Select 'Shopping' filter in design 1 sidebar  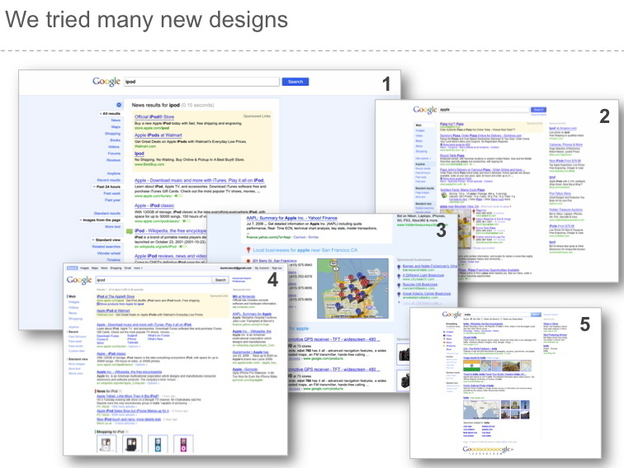point(113,134)
